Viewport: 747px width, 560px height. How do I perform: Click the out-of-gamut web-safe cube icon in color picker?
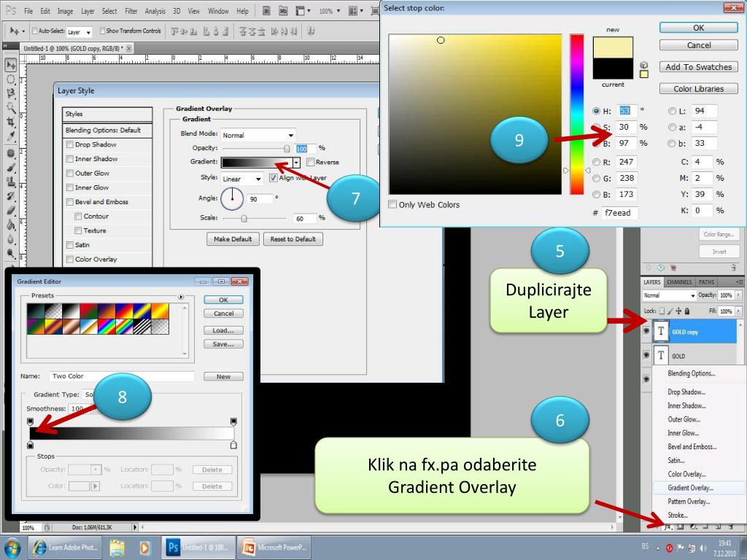click(x=643, y=65)
